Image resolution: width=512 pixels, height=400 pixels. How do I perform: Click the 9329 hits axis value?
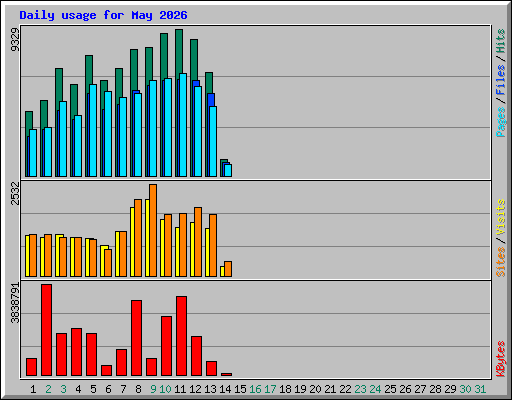[15, 40]
